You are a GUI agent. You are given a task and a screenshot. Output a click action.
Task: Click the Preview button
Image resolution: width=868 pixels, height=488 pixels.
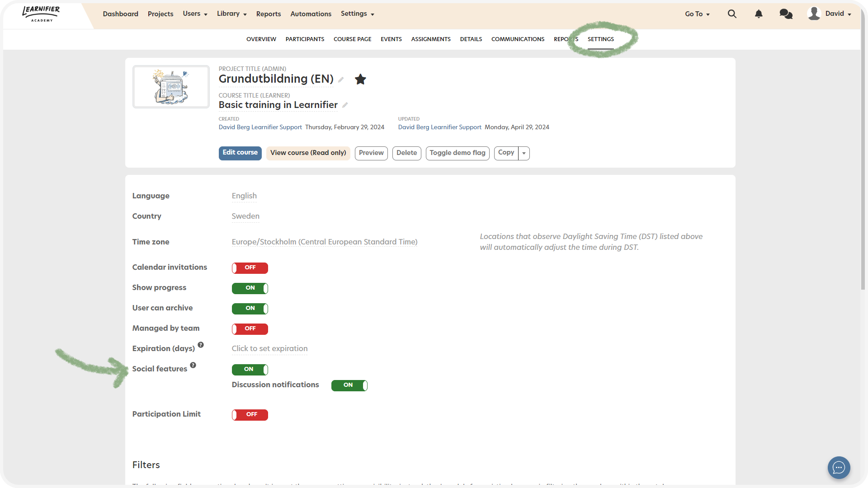[x=371, y=153]
